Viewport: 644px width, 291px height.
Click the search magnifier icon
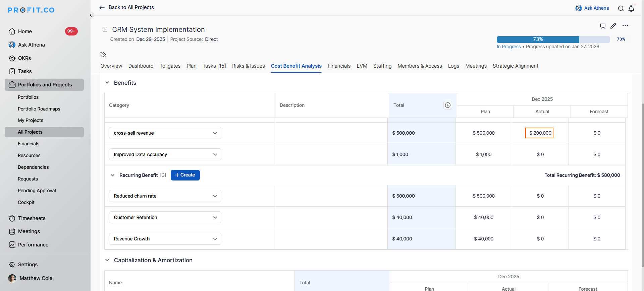(x=621, y=8)
